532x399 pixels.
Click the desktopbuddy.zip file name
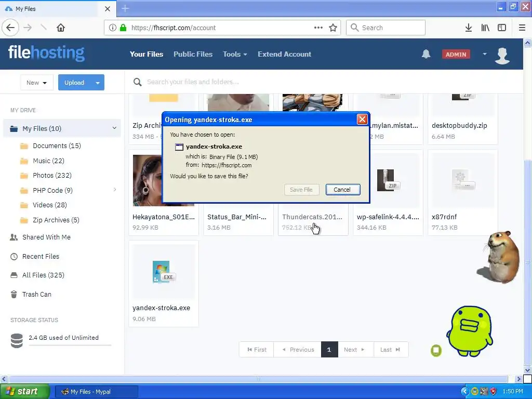(459, 125)
